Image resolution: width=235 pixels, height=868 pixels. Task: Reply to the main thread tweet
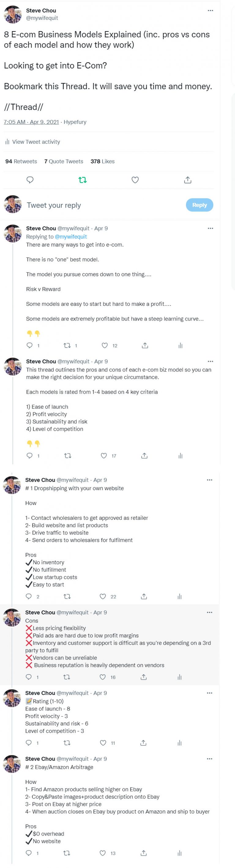(30, 179)
